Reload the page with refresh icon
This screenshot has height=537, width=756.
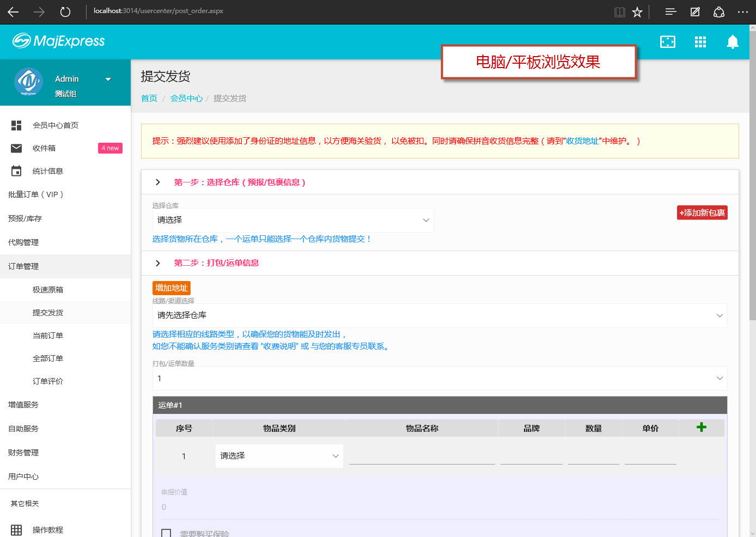tap(65, 11)
